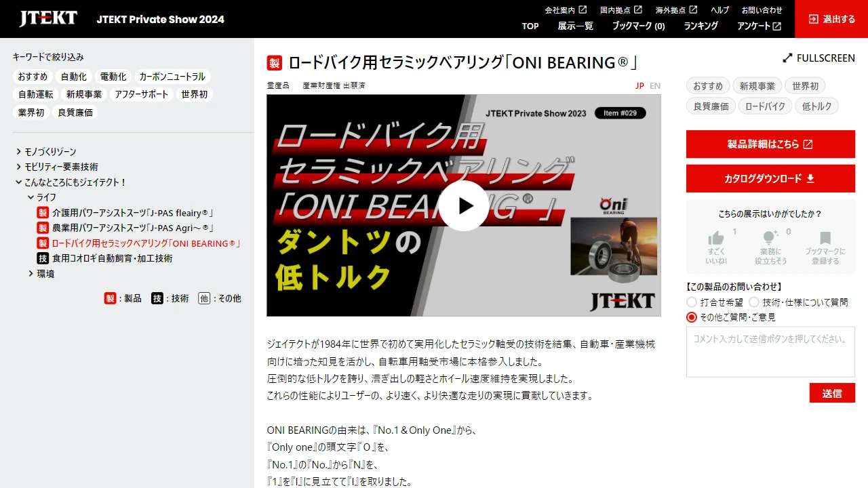Open the ヘルプ link in header
This screenshot has height=488, width=868.
pos(720,10)
